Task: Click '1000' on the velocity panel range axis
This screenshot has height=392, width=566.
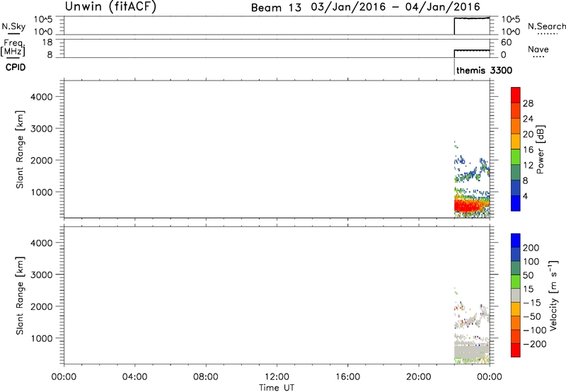Action: coord(42,338)
